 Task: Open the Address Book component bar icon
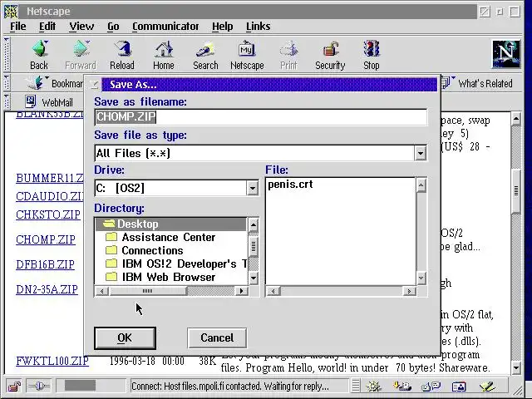tap(459, 386)
